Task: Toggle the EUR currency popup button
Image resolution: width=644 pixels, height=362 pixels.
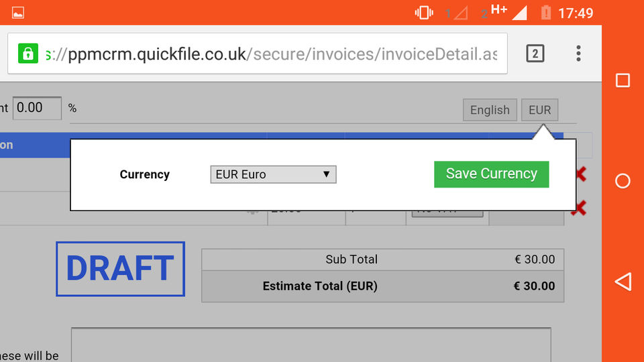Action: 539,110
